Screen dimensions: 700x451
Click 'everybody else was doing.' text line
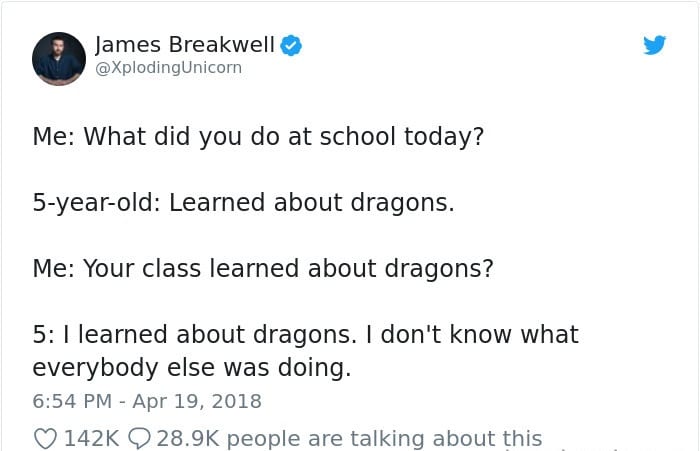pyautogui.click(x=192, y=368)
